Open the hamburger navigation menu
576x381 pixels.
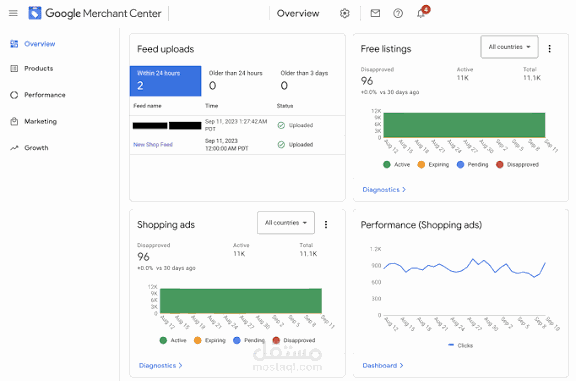13,13
